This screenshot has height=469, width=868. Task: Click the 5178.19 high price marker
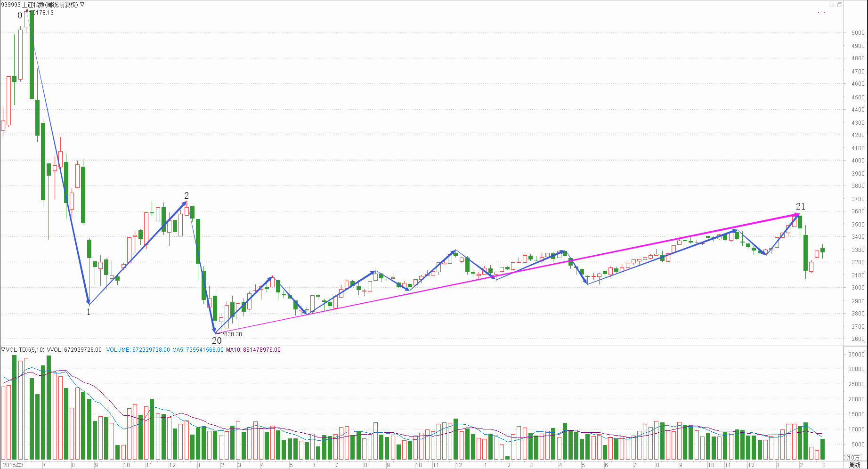[41, 13]
